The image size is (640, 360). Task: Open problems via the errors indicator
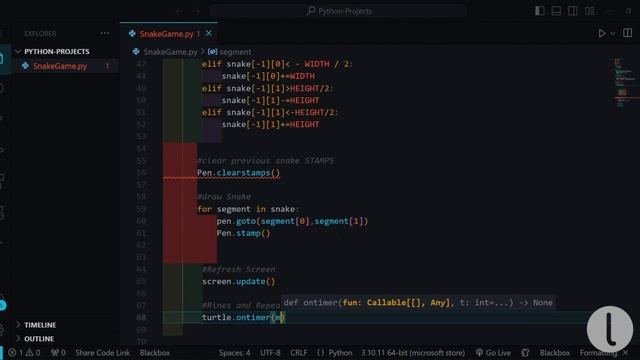(16, 353)
